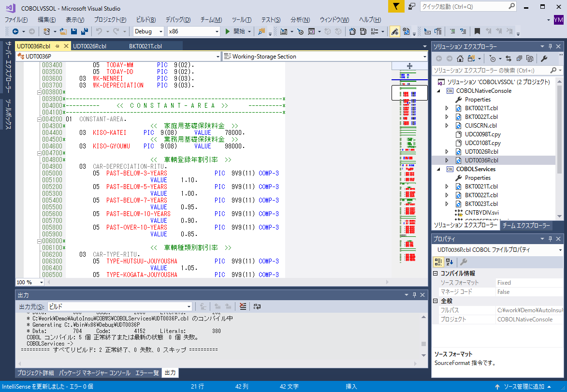
Task: Open the サーバー エクスプローラー side tab
Action: pyautogui.click(x=8, y=67)
